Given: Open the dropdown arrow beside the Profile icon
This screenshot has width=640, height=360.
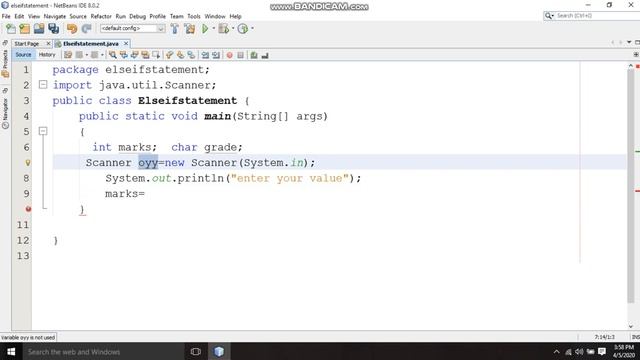Looking at the screenshot, I should 252,29.
